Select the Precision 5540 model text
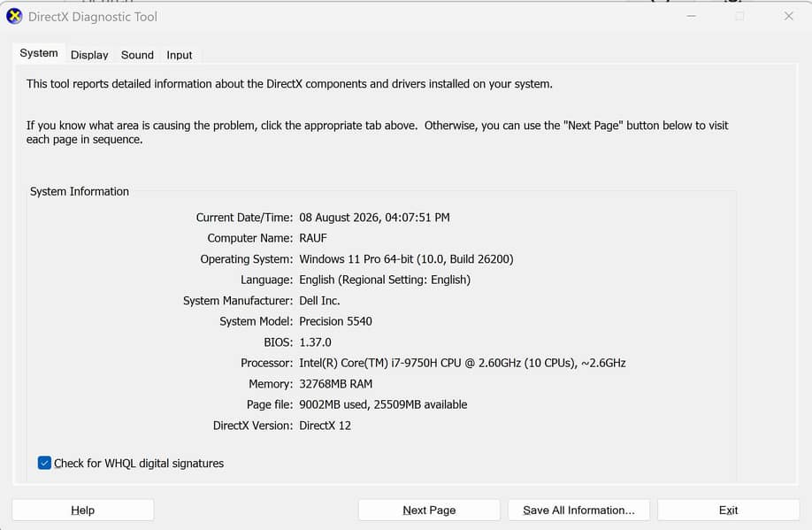This screenshot has height=530, width=812. pos(335,321)
